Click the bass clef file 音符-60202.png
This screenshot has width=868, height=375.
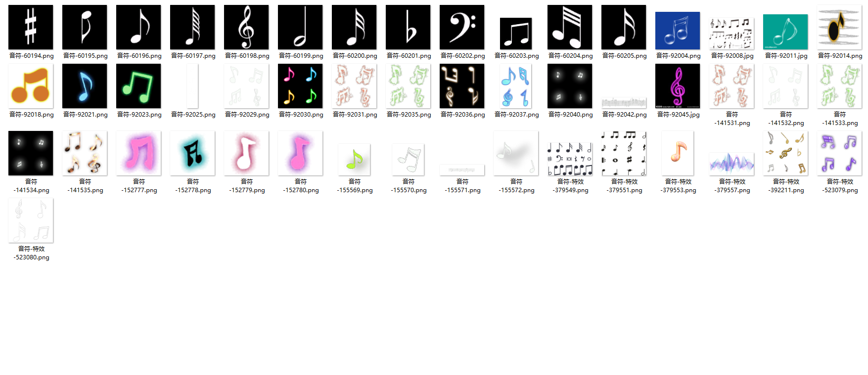point(462,27)
